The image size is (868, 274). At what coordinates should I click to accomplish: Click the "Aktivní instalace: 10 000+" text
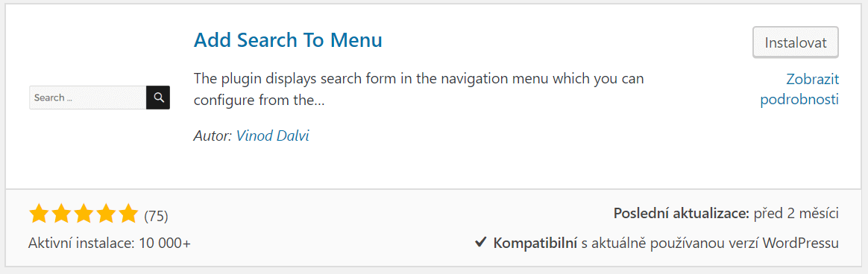(x=110, y=243)
